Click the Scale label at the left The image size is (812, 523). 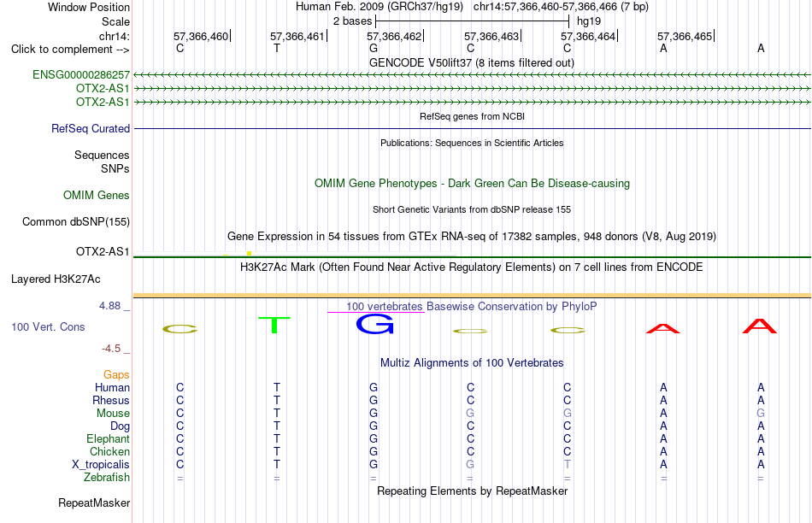click(x=116, y=21)
